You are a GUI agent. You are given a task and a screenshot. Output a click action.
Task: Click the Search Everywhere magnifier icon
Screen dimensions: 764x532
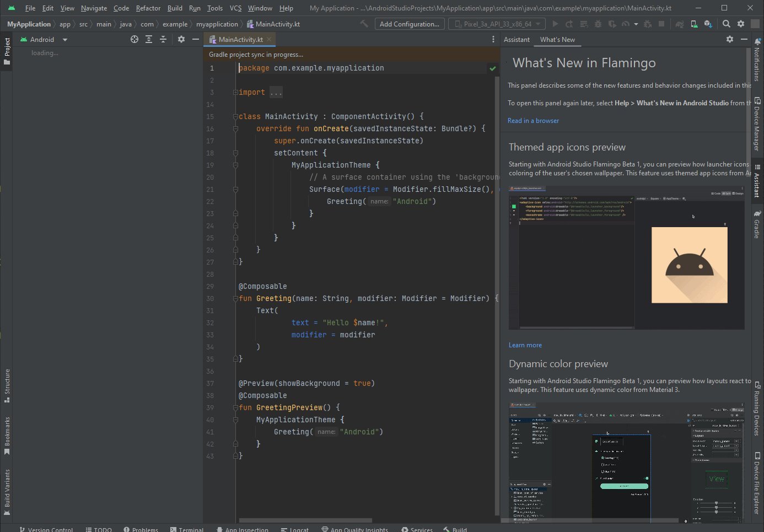(727, 24)
